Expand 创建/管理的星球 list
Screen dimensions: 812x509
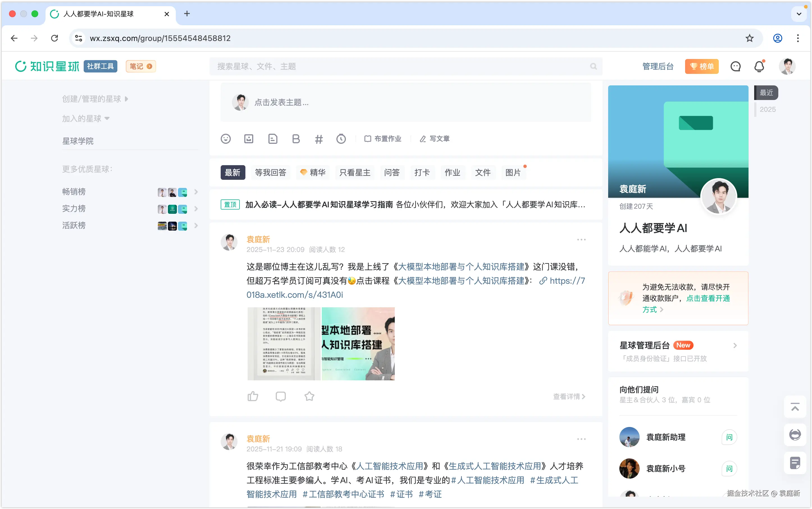click(x=95, y=99)
